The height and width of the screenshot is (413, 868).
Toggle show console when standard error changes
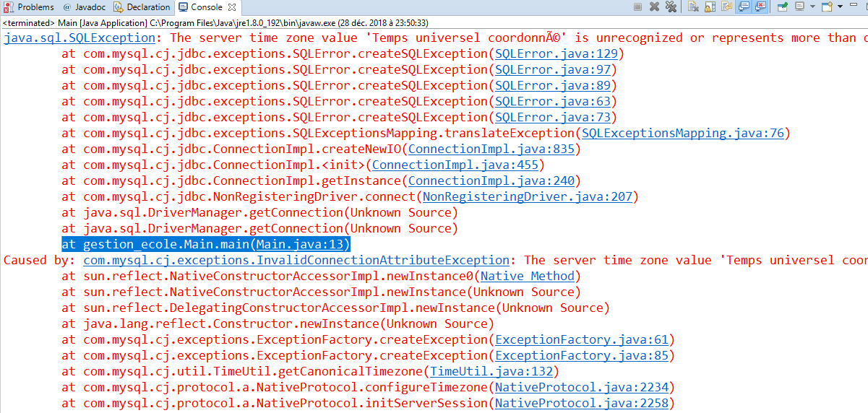(x=760, y=6)
